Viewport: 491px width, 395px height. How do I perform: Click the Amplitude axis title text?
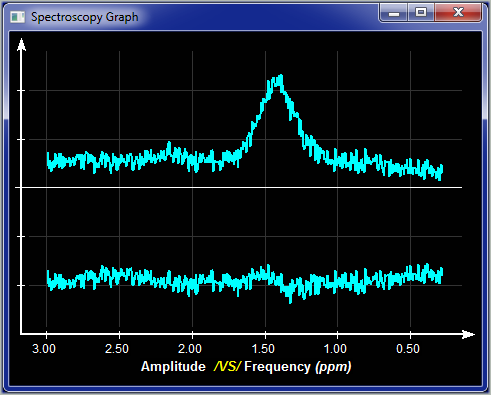[173, 366]
